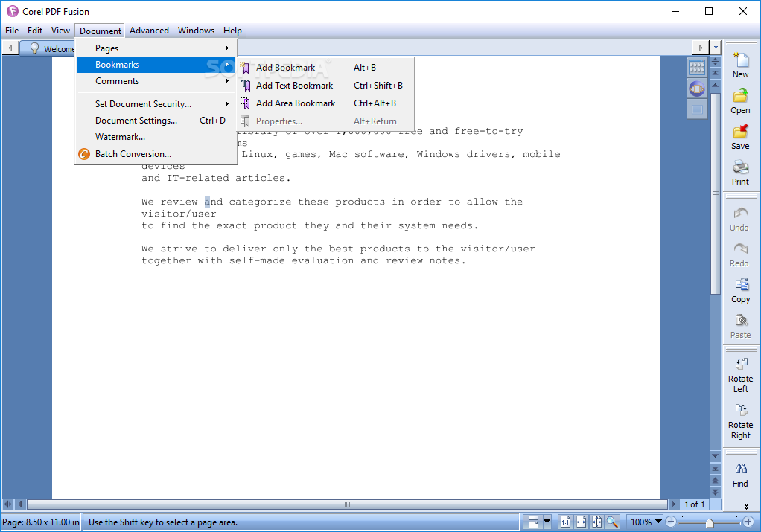Image resolution: width=761 pixels, height=532 pixels.
Task: Click the highlighted Bookmarks menu entry
Action: 156,65
